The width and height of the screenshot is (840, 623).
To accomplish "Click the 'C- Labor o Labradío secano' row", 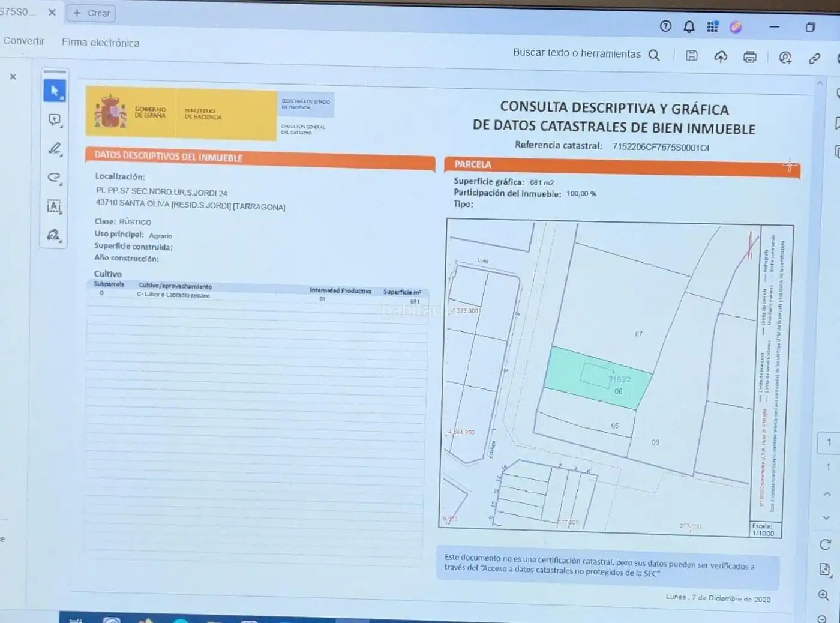I will click(x=257, y=296).
